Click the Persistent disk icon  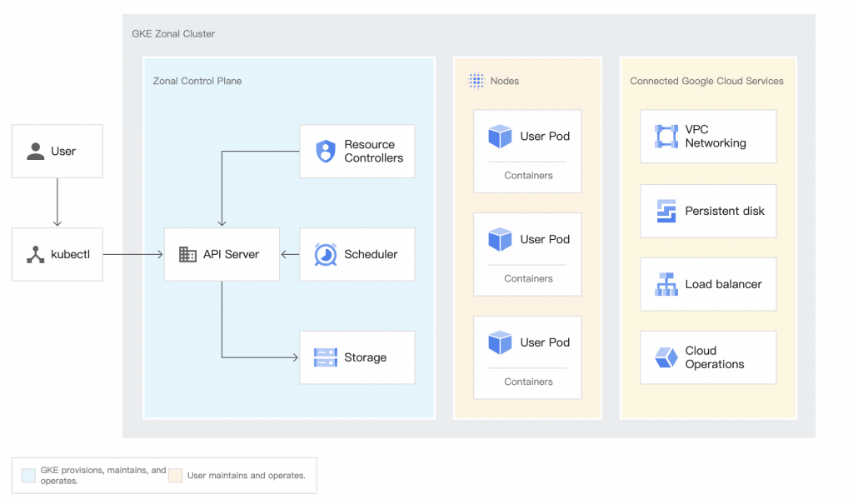coord(666,211)
